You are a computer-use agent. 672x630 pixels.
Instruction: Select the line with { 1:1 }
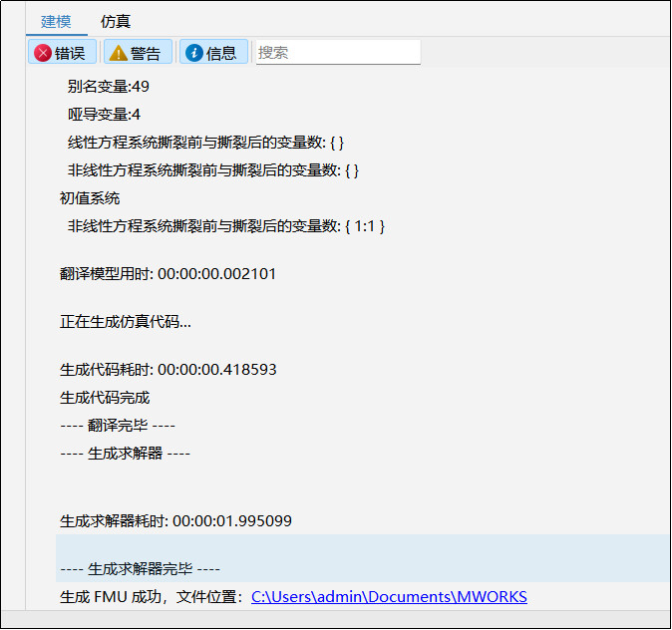coord(226,226)
